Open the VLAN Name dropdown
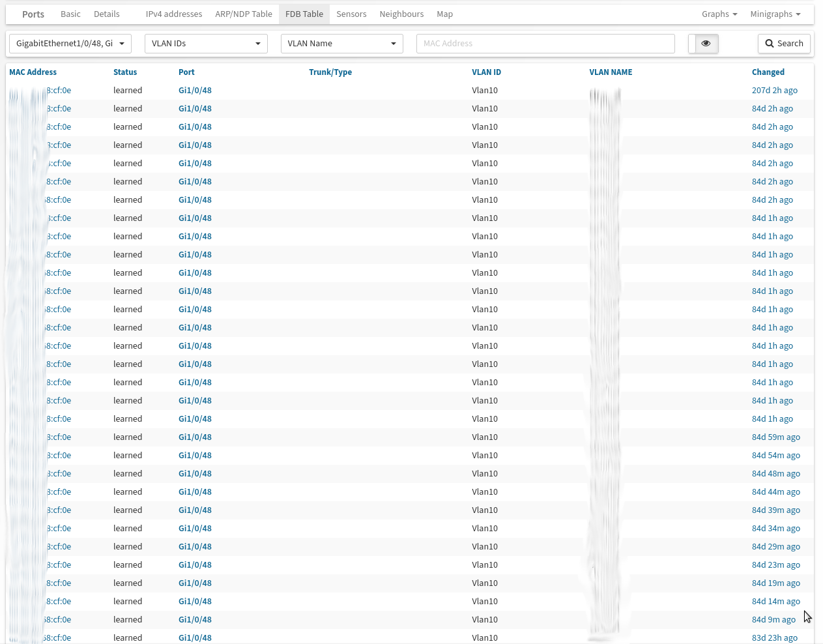 click(341, 44)
